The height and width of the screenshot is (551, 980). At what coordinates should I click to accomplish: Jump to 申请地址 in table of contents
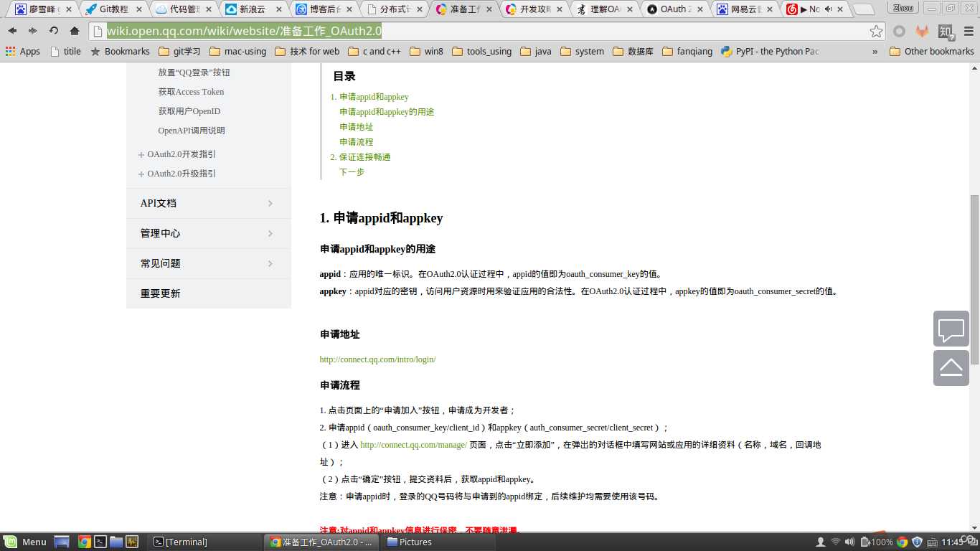[357, 127]
